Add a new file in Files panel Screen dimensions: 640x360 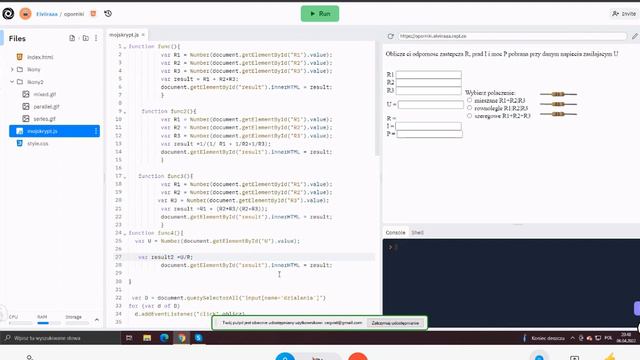point(72,38)
